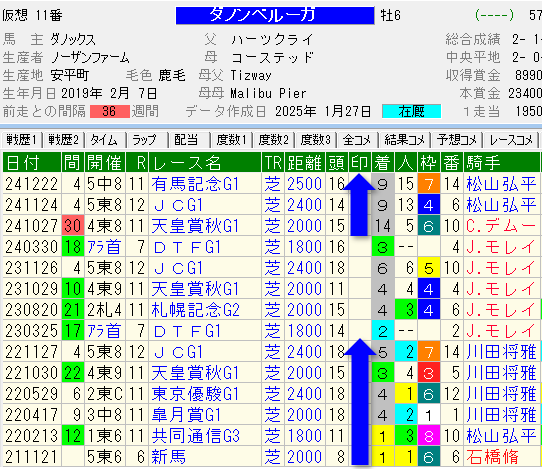The image size is (543, 469).
Task: Click the blue タノンベルーガ horse name banner
Action: [x=275, y=16]
